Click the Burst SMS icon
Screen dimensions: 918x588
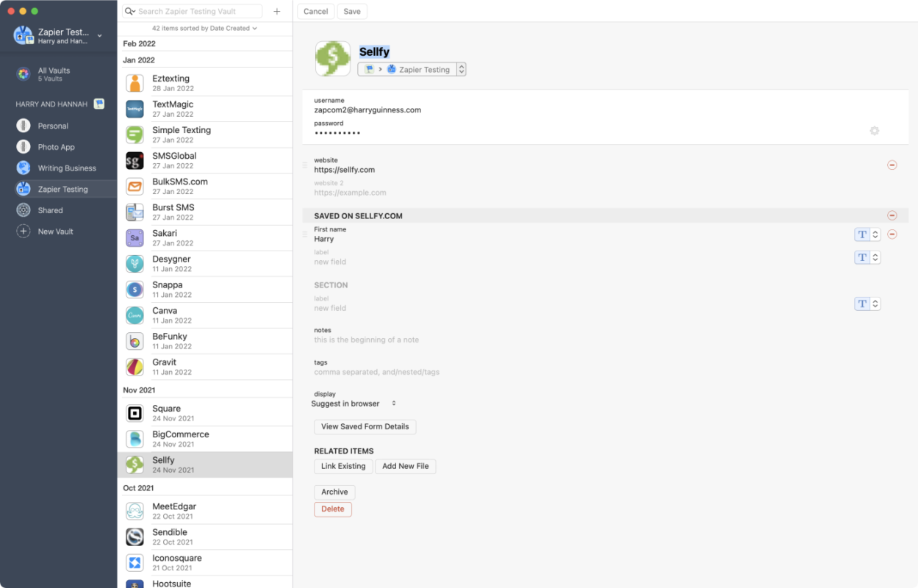coord(135,212)
